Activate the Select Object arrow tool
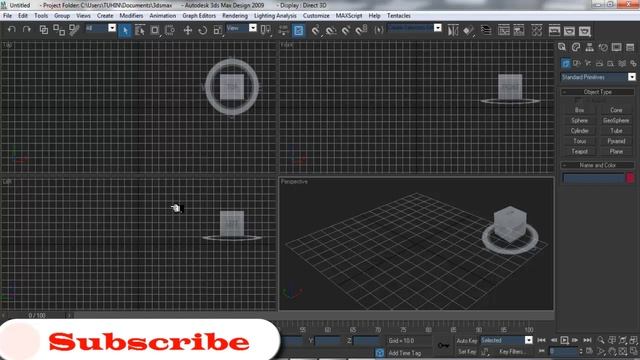Image resolution: width=640 pixels, height=360 pixels. 125,30
